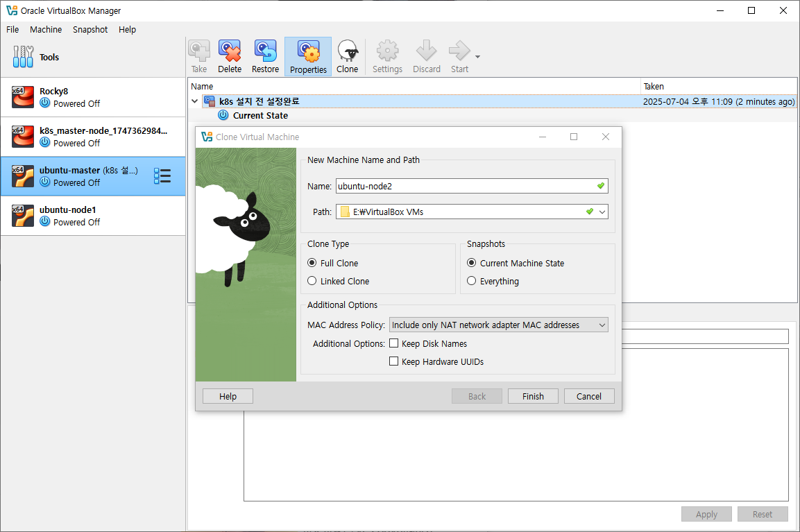800x532 pixels.
Task: Open the Snapshot menu
Action: [90, 30]
